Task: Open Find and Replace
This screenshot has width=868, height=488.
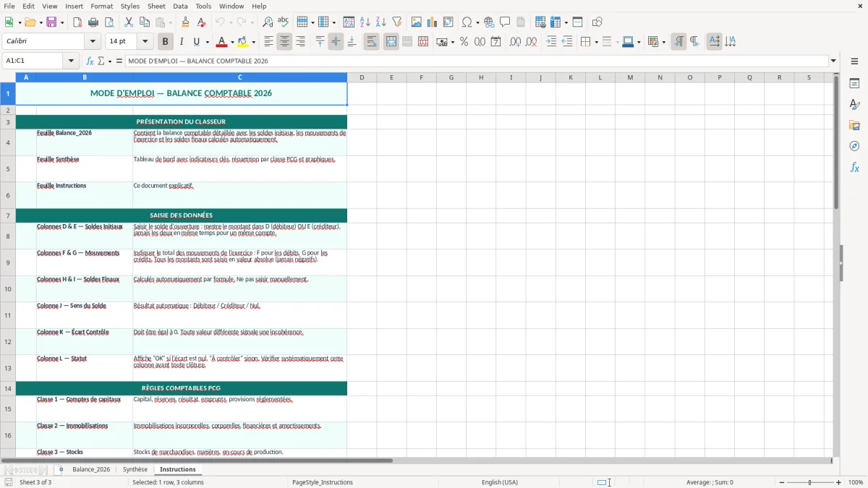Action: click(x=268, y=22)
